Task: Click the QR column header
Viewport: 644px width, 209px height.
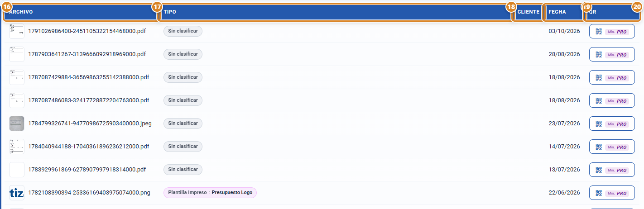Action: point(613,12)
